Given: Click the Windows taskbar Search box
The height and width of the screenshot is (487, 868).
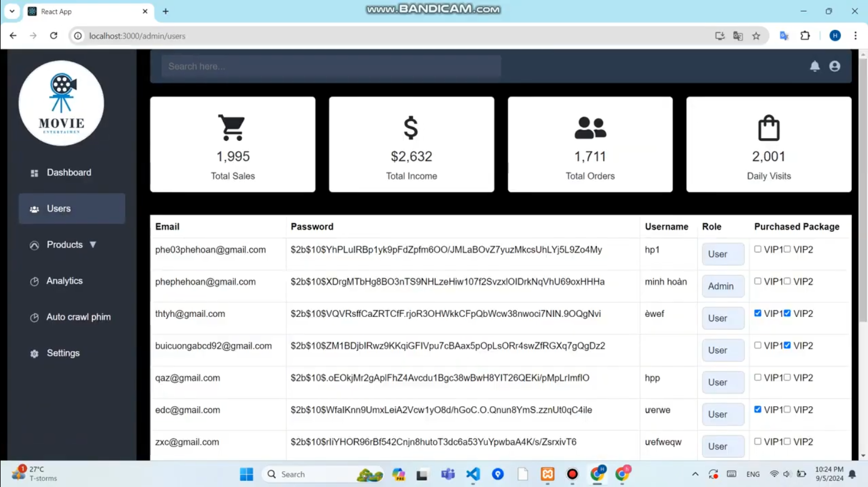Looking at the screenshot, I should click(x=322, y=474).
